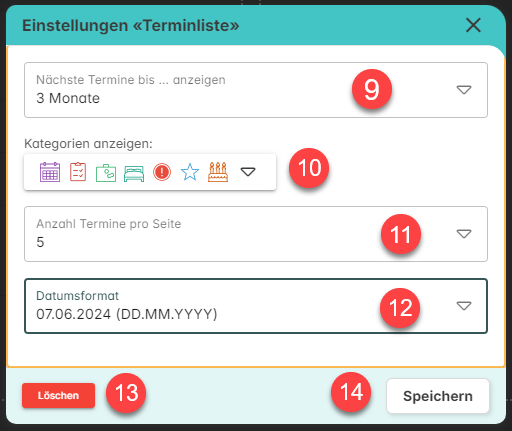The height and width of the screenshot is (431, 512).
Task: Toggle the birthday cake category icon
Action: pyautogui.click(x=218, y=172)
